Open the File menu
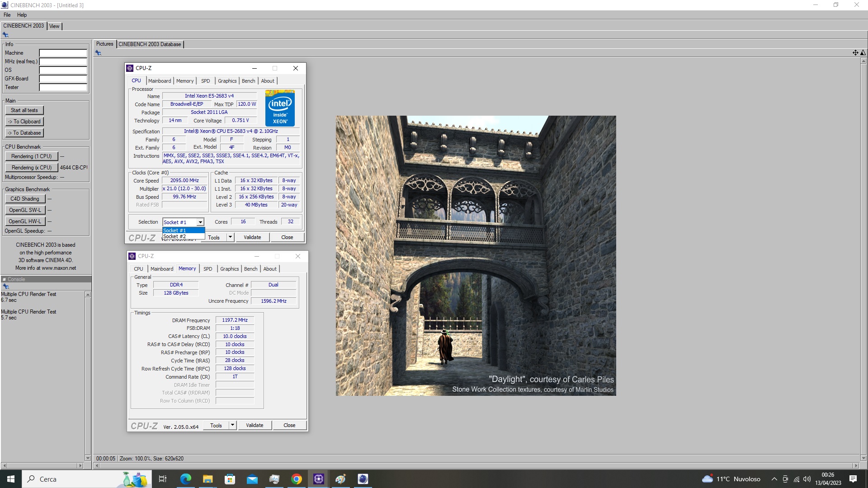 tap(7, 15)
